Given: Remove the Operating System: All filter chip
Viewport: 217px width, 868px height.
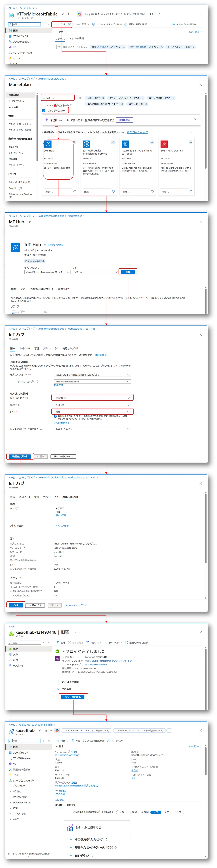Looking at the screenshot, I should coord(142,98).
